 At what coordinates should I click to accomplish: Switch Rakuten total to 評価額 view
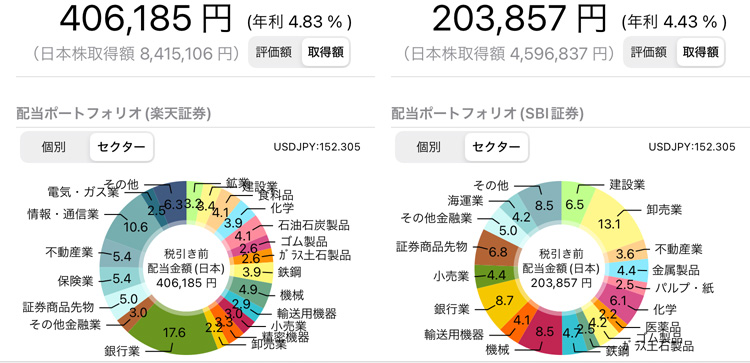274,52
